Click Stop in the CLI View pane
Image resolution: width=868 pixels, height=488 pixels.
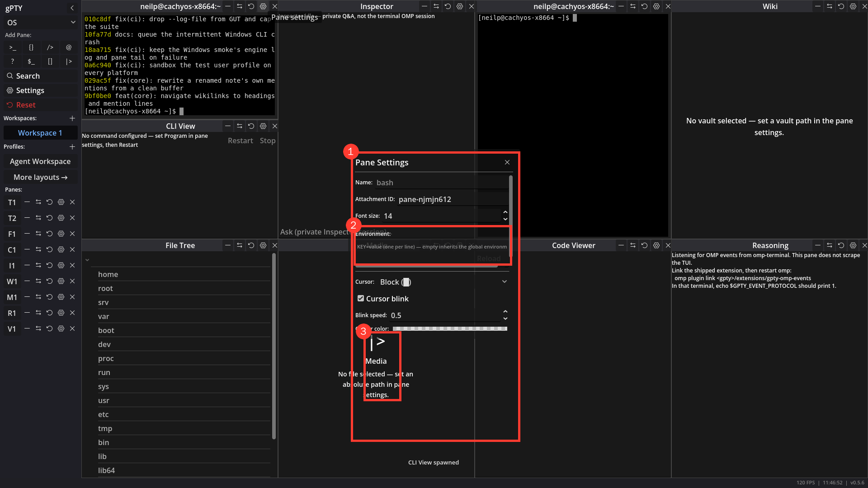tap(268, 141)
